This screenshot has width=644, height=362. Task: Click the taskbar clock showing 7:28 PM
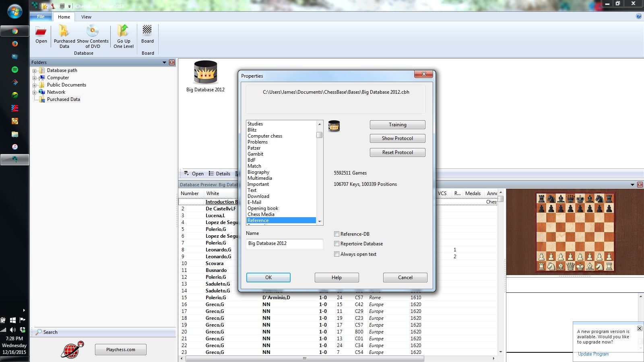(x=14, y=339)
